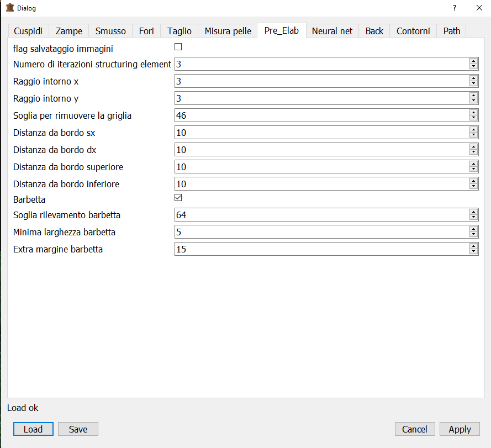Screen dimensions: 491x448
Task: Focus the Numero di iterazioni structuring element field
Action: tap(320, 64)
